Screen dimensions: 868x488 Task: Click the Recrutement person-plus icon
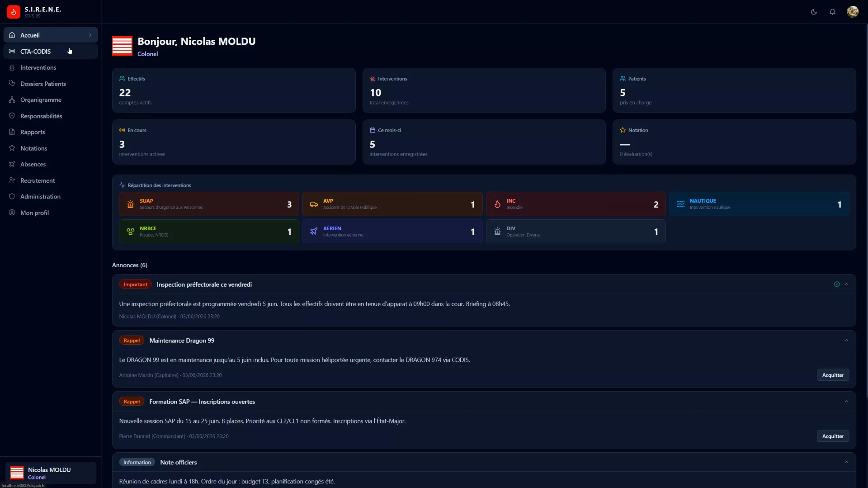point(12,180)
